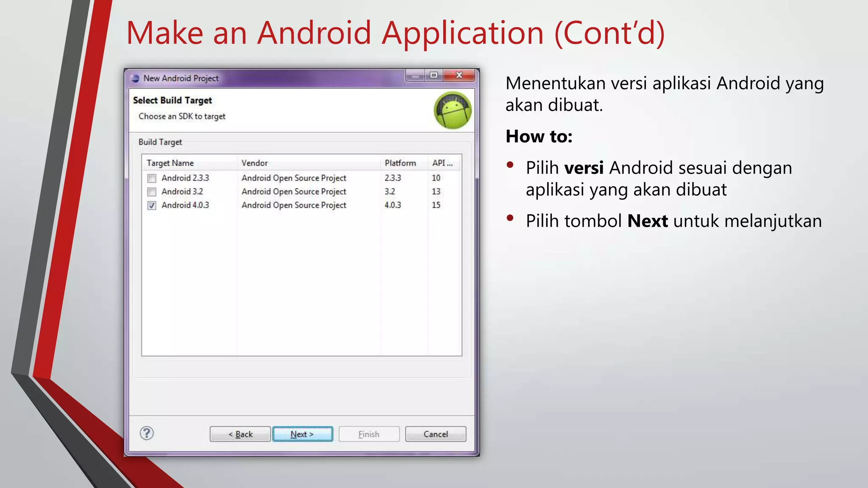Click the Android robot logo icon
The width and height of the screenshot is (868, 488).
pos(453,110)
